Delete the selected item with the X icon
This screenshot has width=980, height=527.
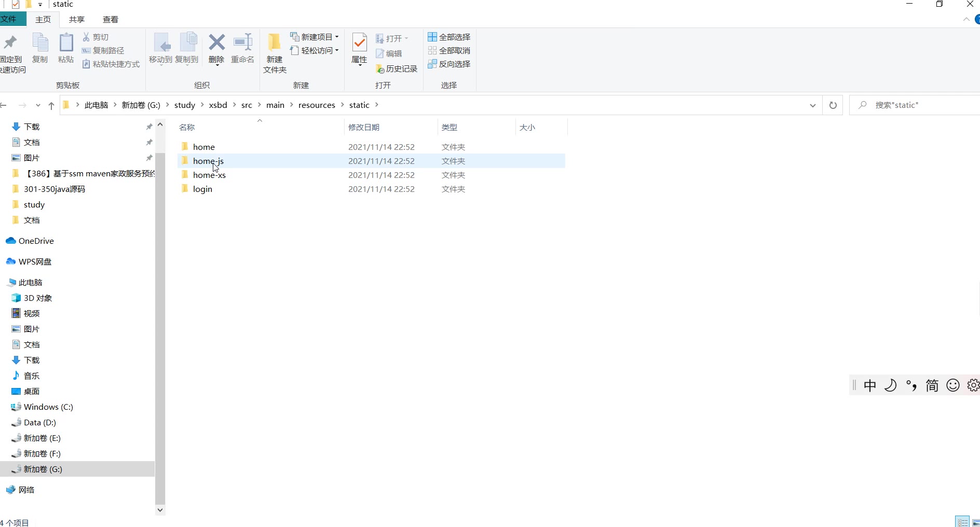click(x=216, y=43)
